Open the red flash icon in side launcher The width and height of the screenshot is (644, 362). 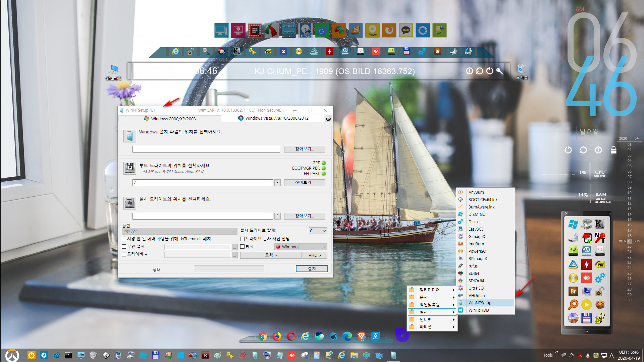click(586, 264)
